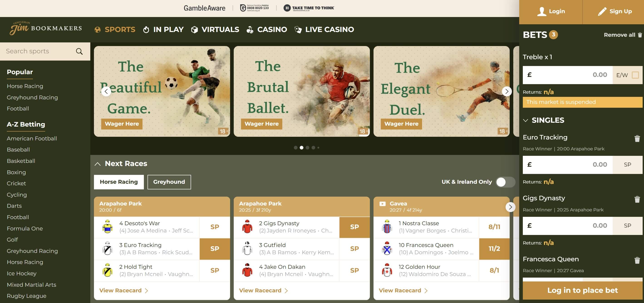Select 8/11 odds for Nostra Classe
The width and height of the screenshot is (644, 303).
[x=494, y=227]
